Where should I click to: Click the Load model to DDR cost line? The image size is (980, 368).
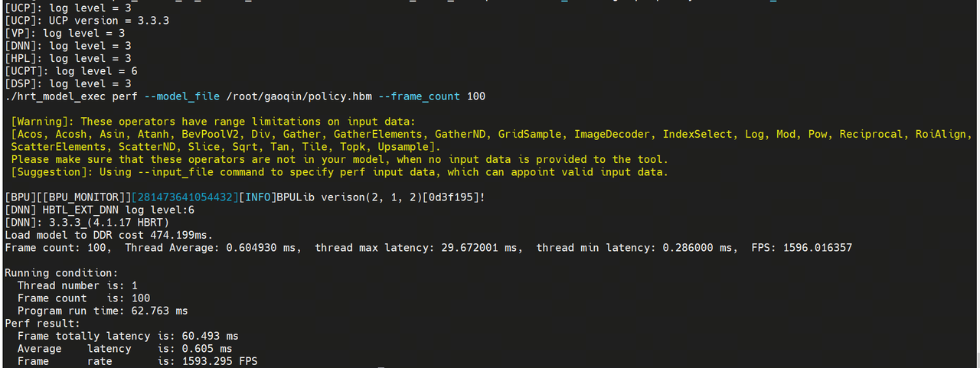point(109,235)
